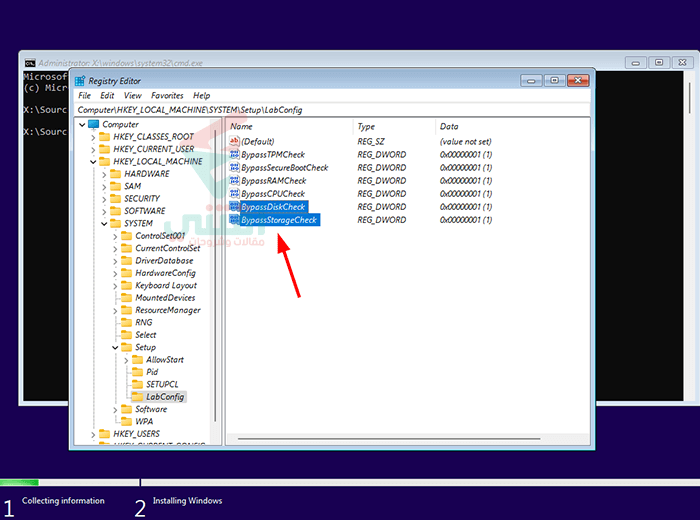Screen dimensions: 700x520
Task: Click the HKEY_CLASSES_ROOT folder icon
Action: (x=104, y=137)
